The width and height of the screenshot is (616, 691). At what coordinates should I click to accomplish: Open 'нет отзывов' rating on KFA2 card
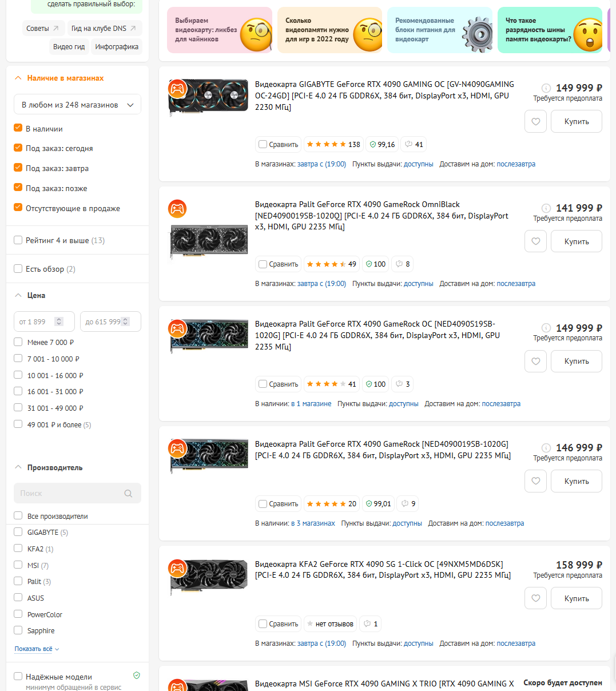[x=331, y=624]
